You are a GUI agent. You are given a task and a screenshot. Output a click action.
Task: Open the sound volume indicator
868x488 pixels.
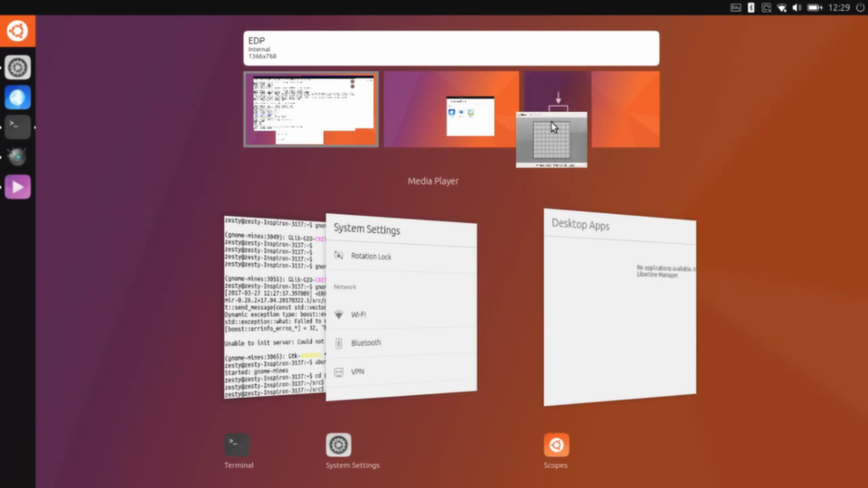point(797,7)
